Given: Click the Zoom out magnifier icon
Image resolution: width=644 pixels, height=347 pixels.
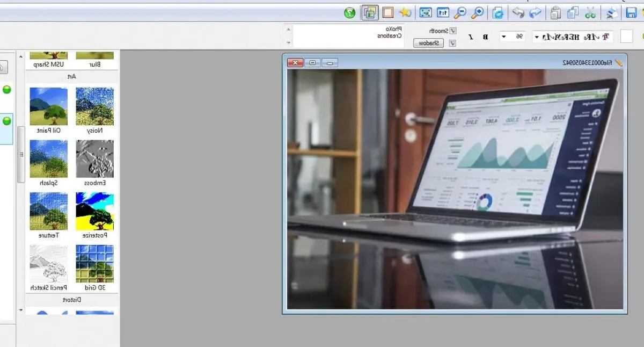Looking at the screenshot, I should pyautogui.click(x=460, y=13).
